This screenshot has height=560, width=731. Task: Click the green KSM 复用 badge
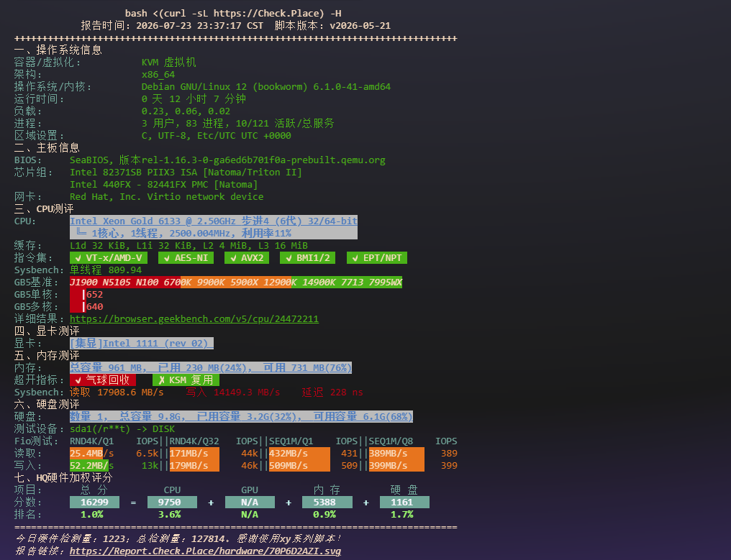tap(186, 380)
